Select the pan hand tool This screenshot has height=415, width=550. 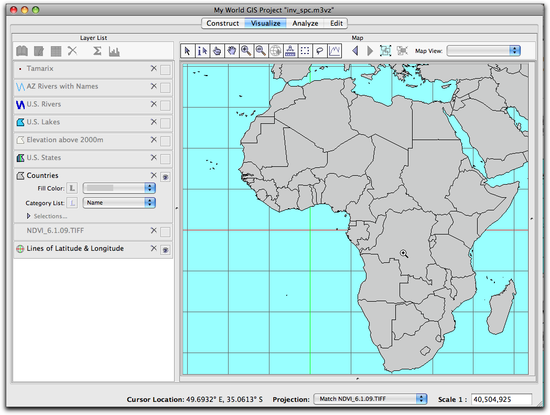232,51
